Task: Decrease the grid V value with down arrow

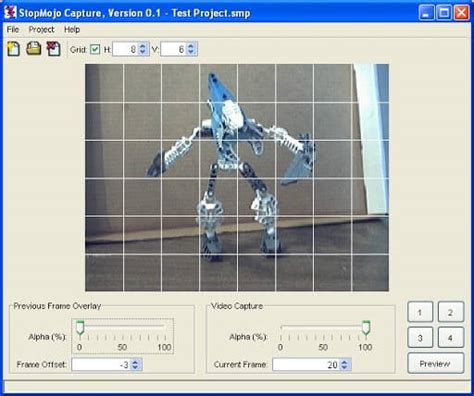Action: tap(191, 52)
